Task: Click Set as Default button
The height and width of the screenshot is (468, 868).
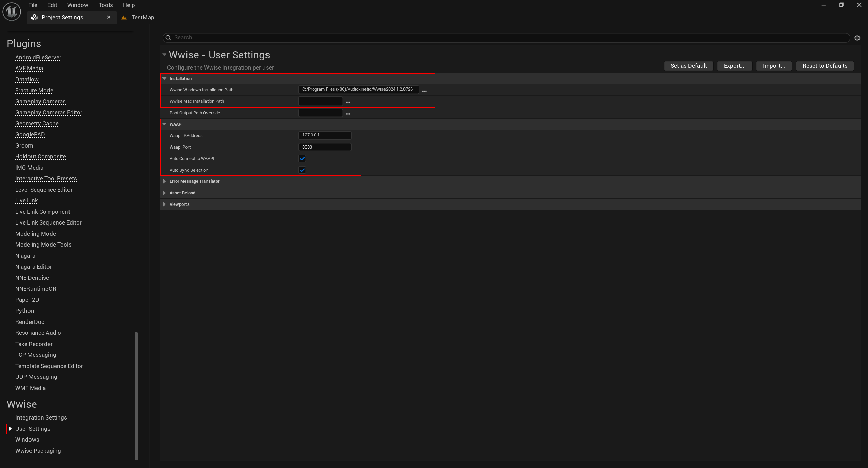Action: [x=689, y=66]
